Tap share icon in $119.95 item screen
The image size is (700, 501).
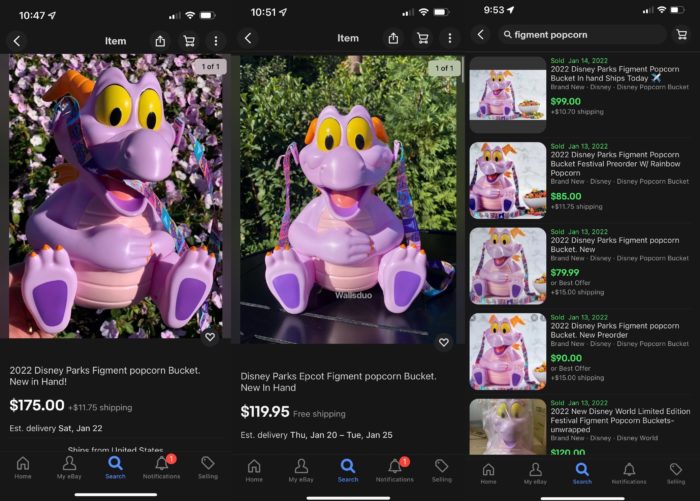click(393, 38)
